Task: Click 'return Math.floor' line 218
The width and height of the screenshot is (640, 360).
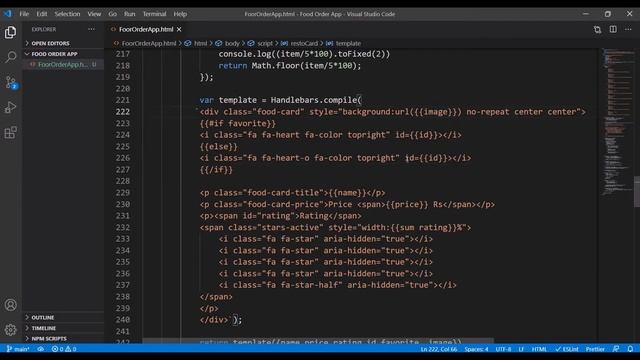Action: click(x=290, y=65)
